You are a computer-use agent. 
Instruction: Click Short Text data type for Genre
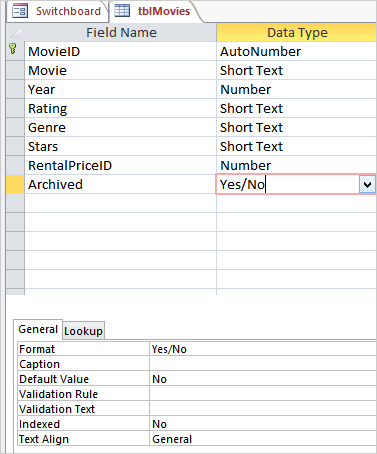point(297,127)
